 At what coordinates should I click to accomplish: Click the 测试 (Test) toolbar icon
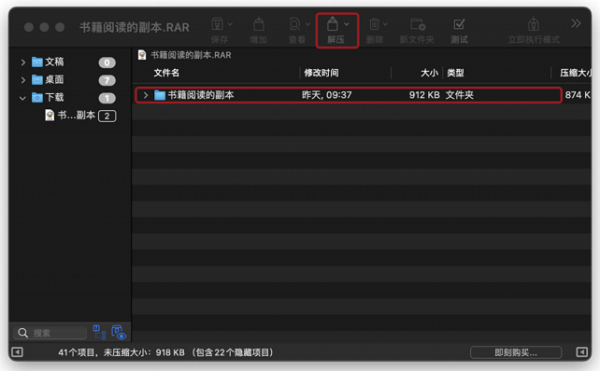point(459,24)
